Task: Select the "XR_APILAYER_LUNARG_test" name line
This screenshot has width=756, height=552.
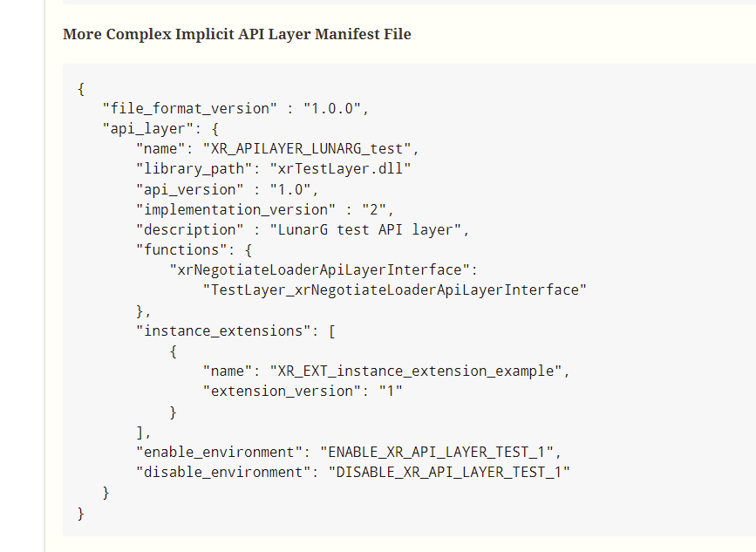Action: pos(277,148)
